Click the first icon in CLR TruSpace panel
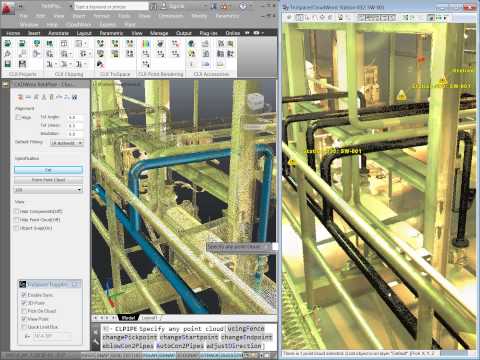 (100, 44)
